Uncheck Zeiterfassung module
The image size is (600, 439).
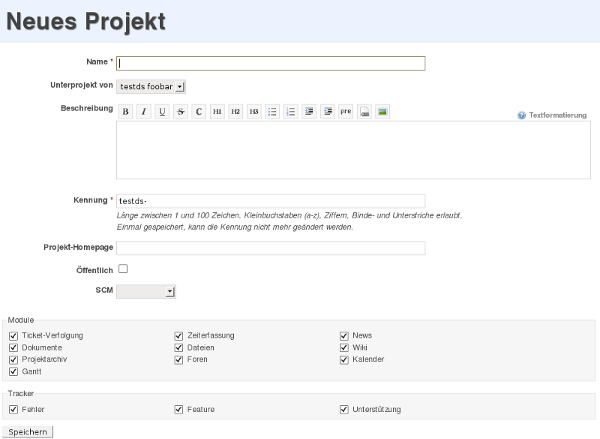coord(179,336)
